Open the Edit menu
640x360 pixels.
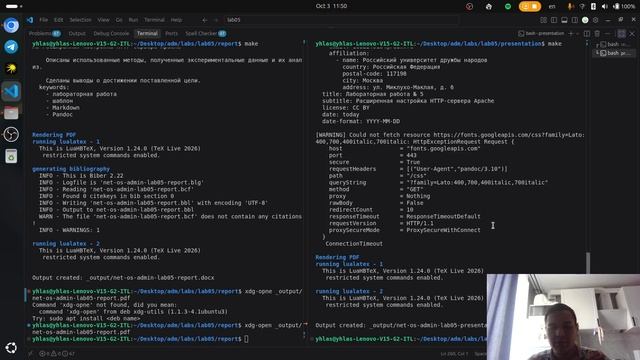59,20
